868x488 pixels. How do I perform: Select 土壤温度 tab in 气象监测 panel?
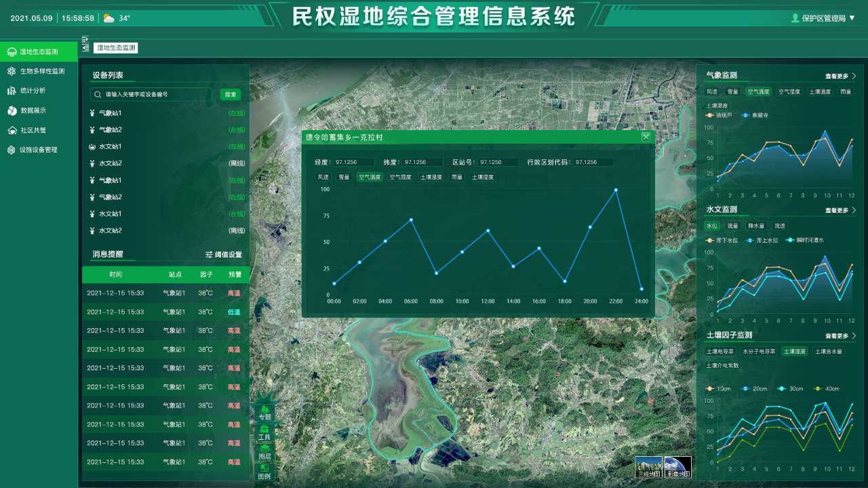click(821, 91)
